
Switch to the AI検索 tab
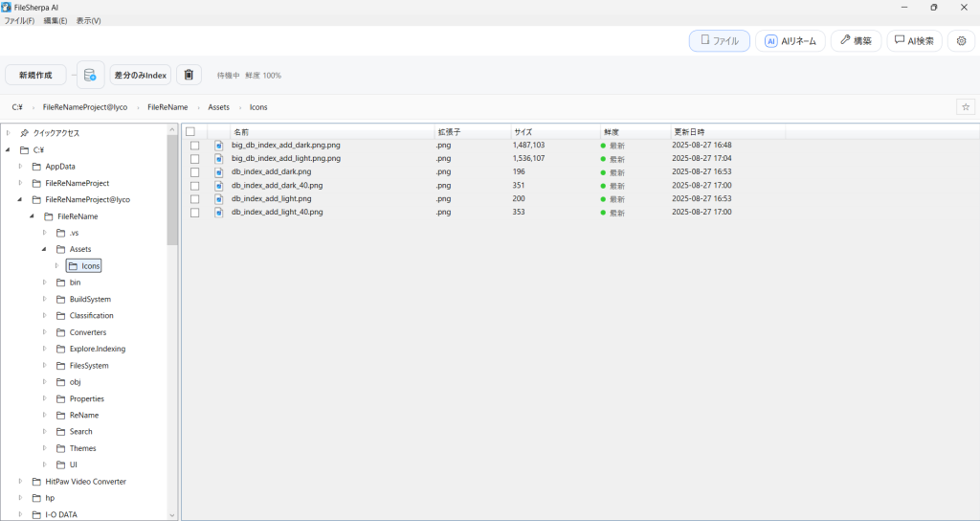[914, 41]
